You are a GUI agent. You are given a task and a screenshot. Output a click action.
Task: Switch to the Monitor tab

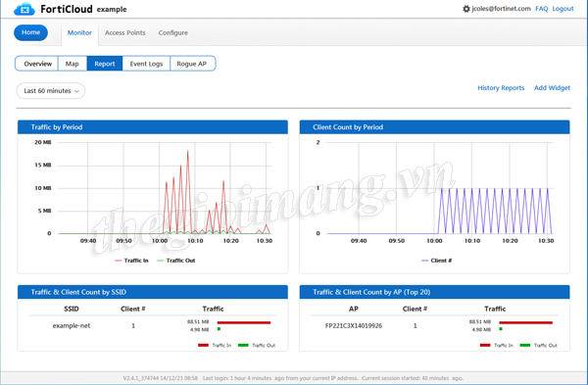(x=79, y=32)
